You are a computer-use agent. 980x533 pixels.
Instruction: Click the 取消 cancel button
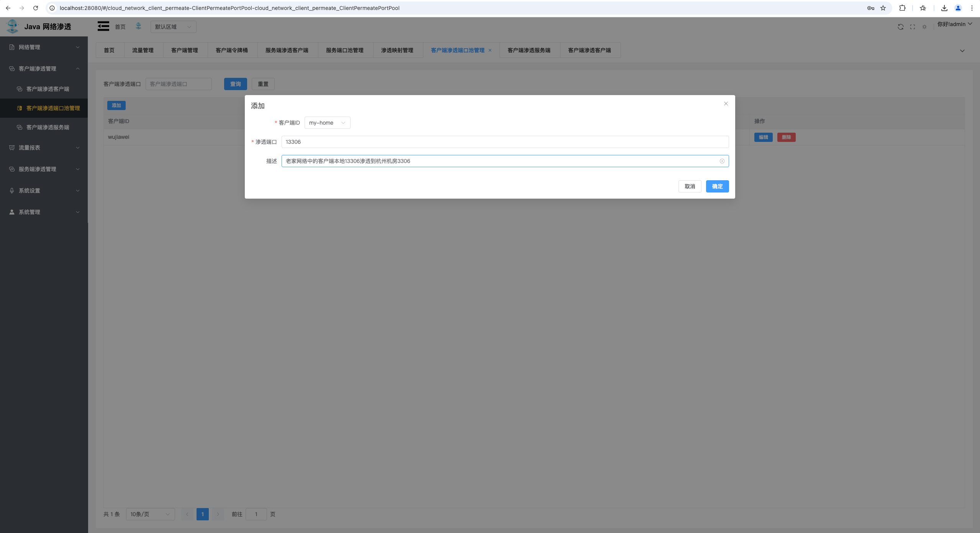pos(690,186)
